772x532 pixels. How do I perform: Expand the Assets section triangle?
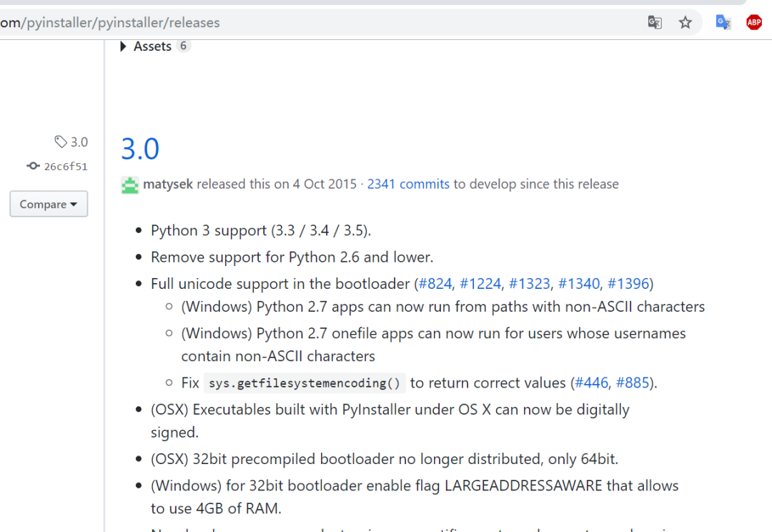pos(124,46)
